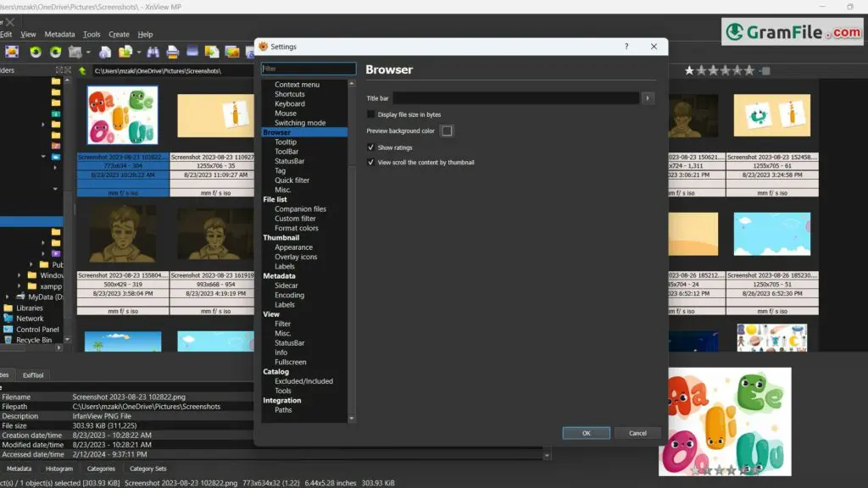Click Cancel in Settings dialog
This screenshot has width=868, height=488.
[x=637, y=433]
